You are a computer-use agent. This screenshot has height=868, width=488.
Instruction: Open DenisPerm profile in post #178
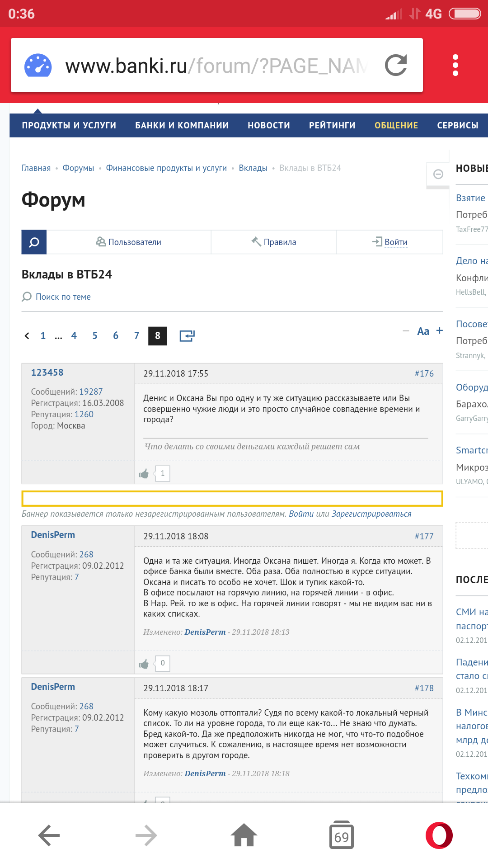click(x=53, y=687)
